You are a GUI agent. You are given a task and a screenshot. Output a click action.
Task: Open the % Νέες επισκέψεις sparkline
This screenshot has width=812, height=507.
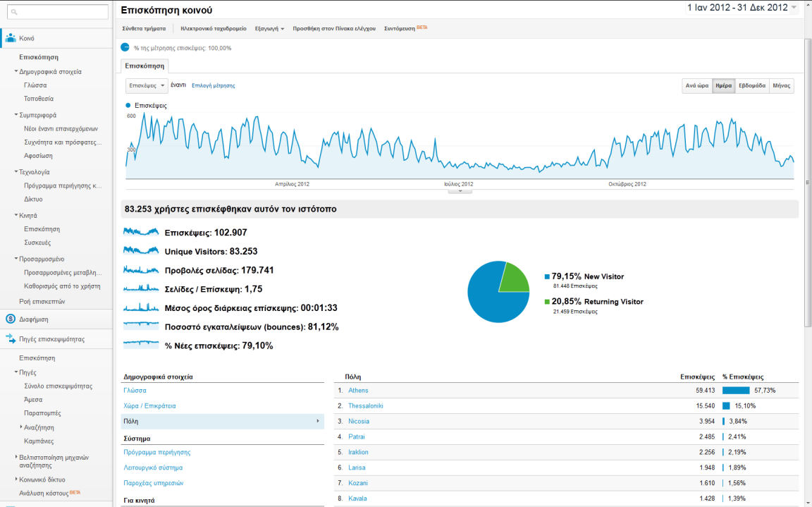point(141,345)
